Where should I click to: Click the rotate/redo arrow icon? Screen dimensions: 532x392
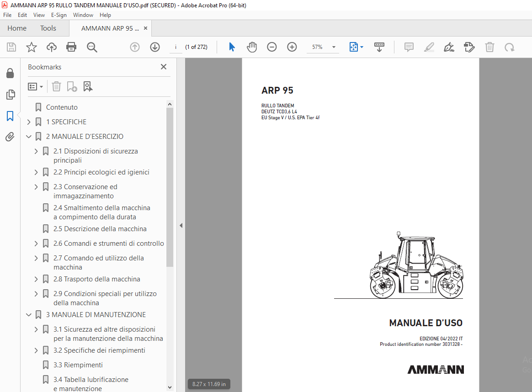(509, 47)
